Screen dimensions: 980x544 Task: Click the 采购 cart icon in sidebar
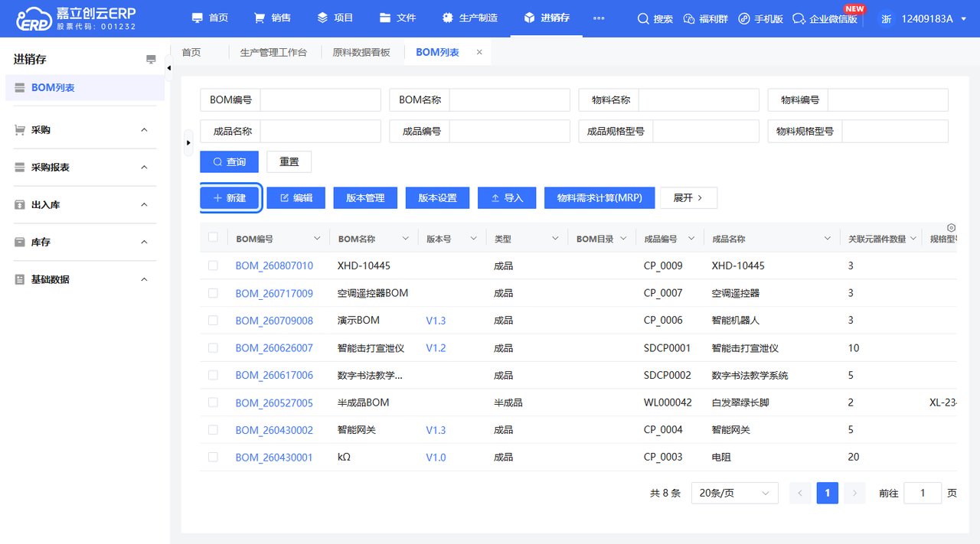(20, 130)
